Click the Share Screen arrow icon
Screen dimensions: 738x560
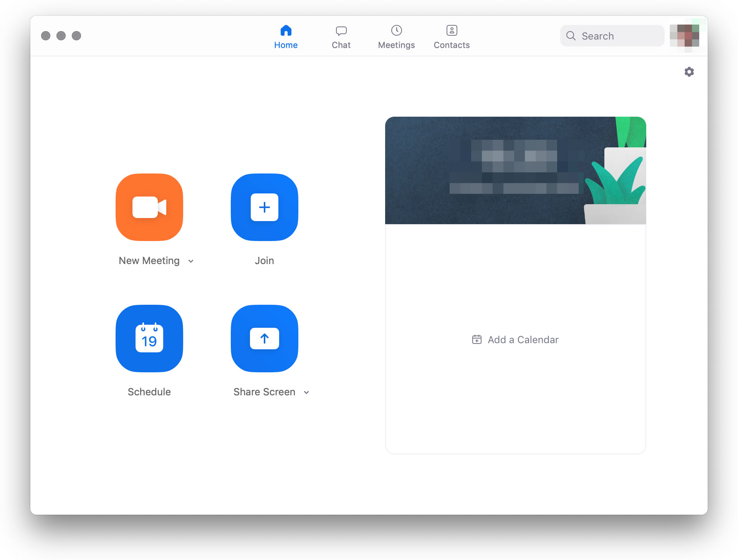[x=265, y=339]
